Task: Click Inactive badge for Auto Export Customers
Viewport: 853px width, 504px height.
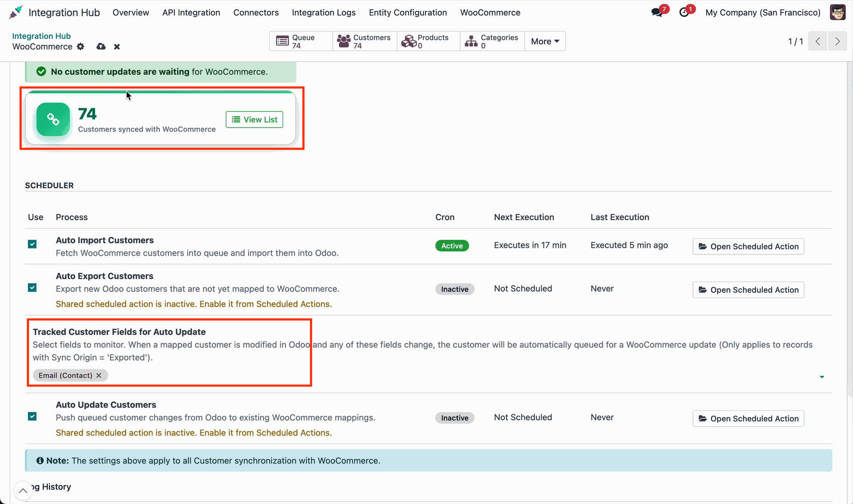Action: pos(454,289)
